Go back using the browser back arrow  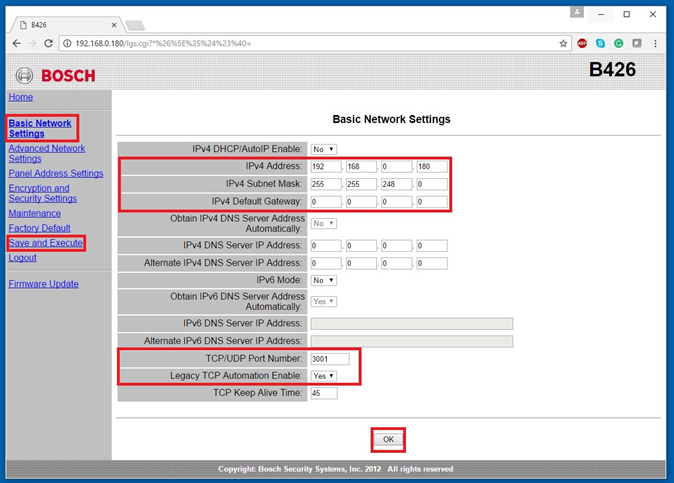pyautogui.click(x=16, y=43)
